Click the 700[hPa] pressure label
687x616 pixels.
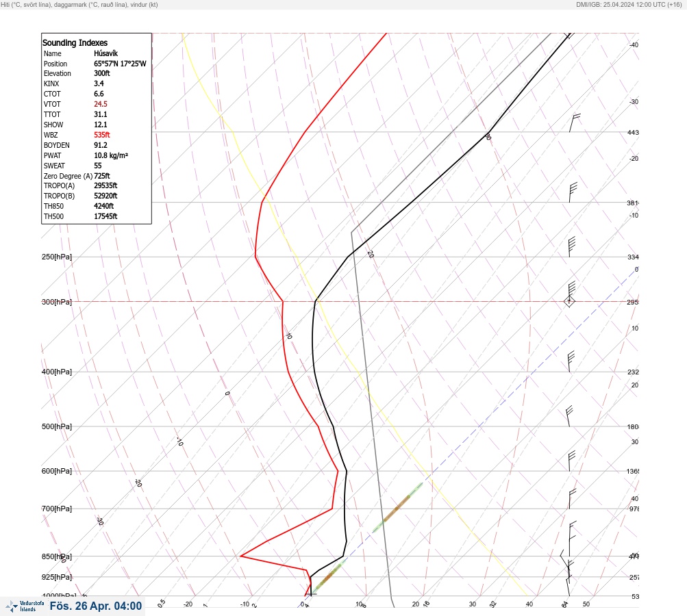coord(57,509)
